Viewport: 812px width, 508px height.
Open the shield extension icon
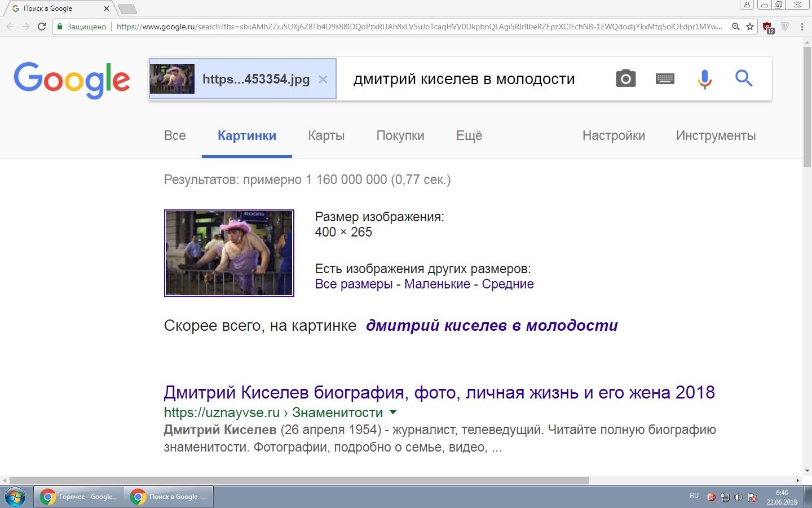785,27
